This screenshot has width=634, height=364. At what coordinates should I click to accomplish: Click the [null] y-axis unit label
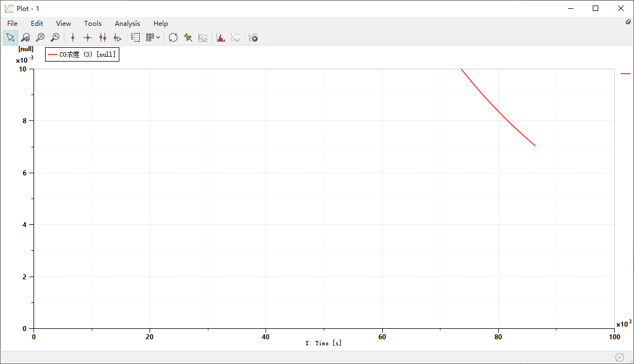click(x=26, y=49)
